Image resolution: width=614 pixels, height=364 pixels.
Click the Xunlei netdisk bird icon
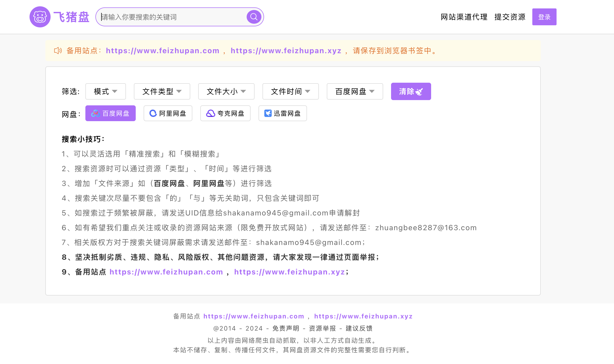click(268, 114)
